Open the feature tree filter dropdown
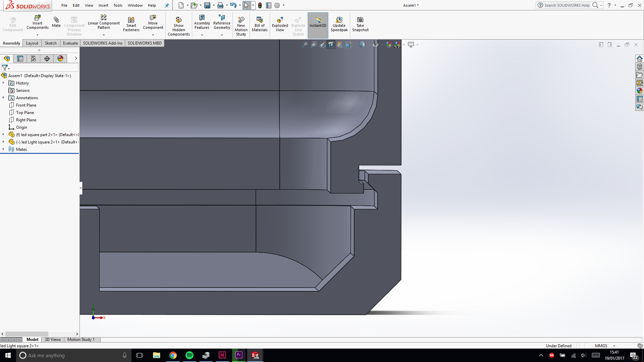 click(x=6, y=68)
